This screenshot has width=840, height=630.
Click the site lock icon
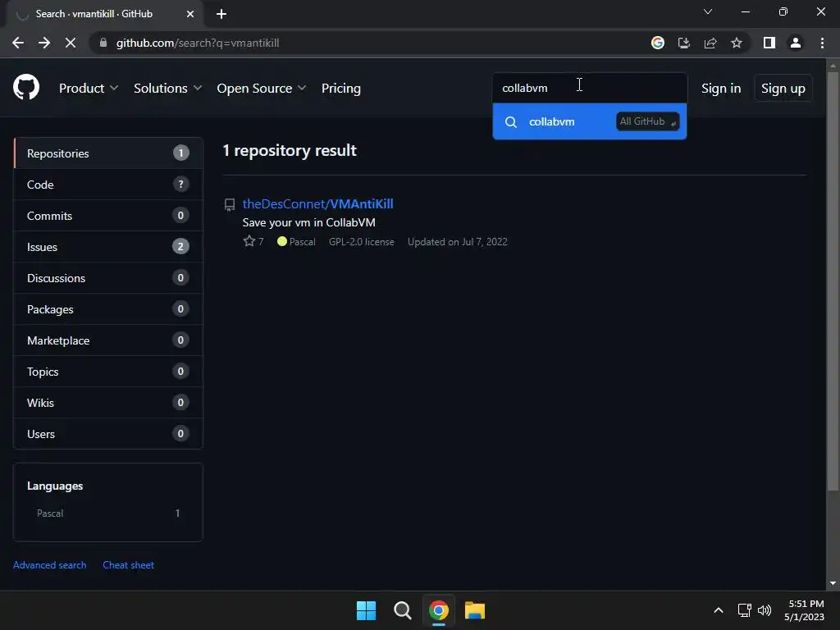(103, 43)
